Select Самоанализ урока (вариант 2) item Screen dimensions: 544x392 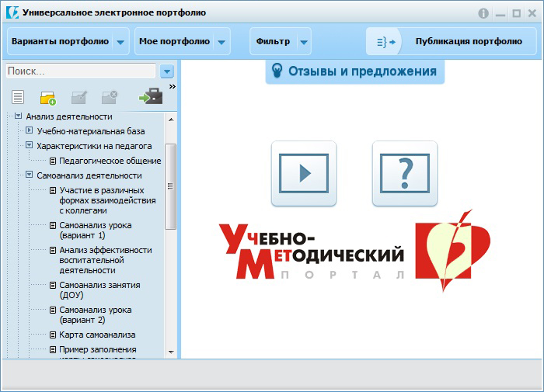tap(96, 314)
